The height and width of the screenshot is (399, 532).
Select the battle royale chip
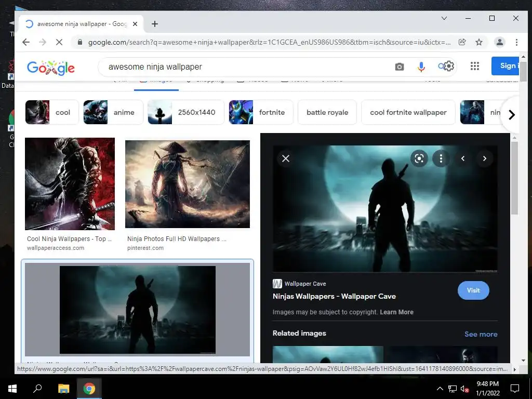tap(327, 112)
